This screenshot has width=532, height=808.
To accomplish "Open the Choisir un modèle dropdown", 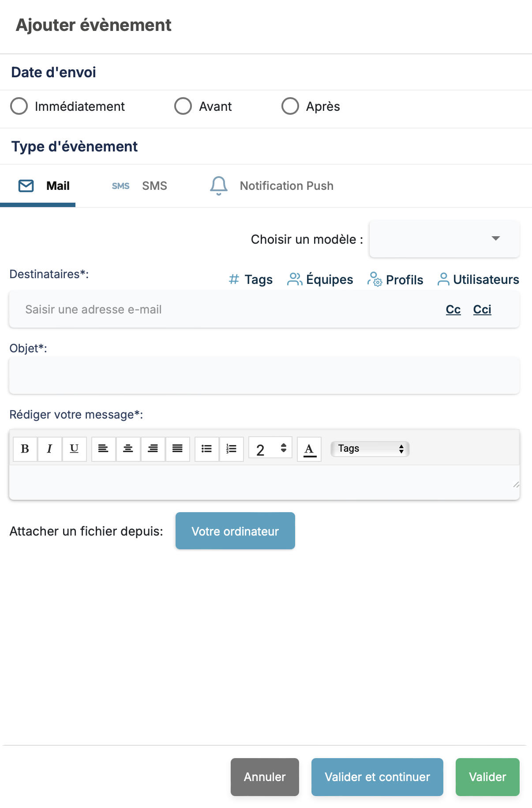I will (x=444, y=239).
